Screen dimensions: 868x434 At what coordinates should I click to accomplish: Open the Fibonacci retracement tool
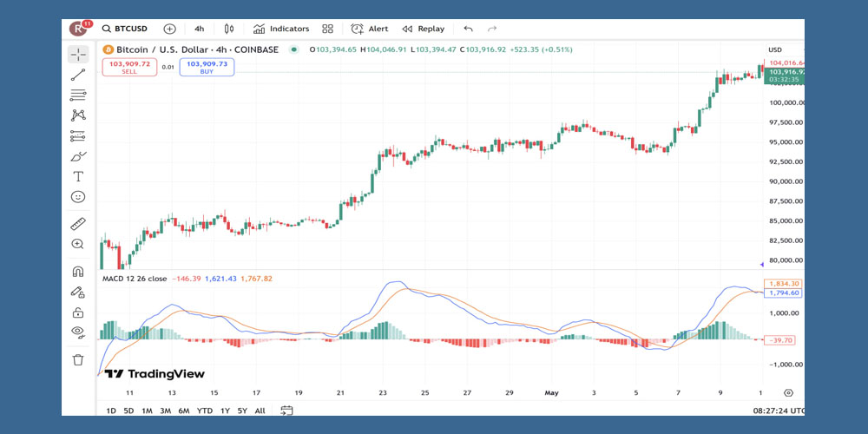coord(78,95)
